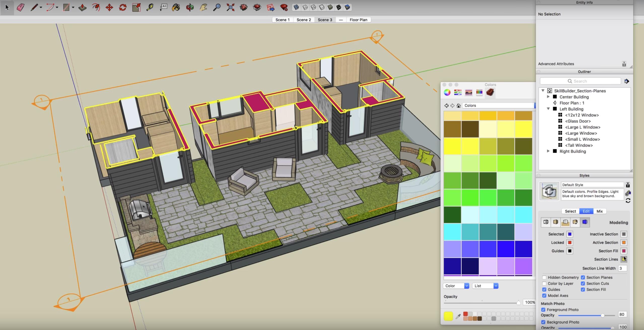The height and width of the screenshot is (330, 644).
Task: Change the Section Fill color swatch
Action: click(x=623, y=251)
